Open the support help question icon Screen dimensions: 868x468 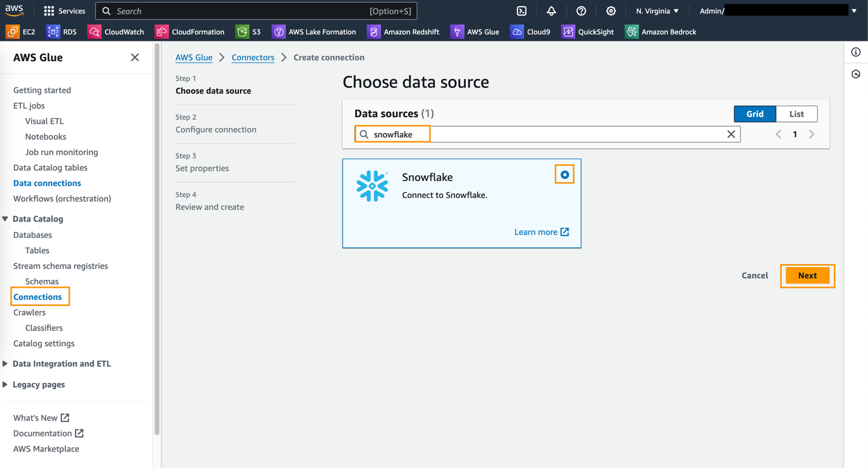point(581,11)
